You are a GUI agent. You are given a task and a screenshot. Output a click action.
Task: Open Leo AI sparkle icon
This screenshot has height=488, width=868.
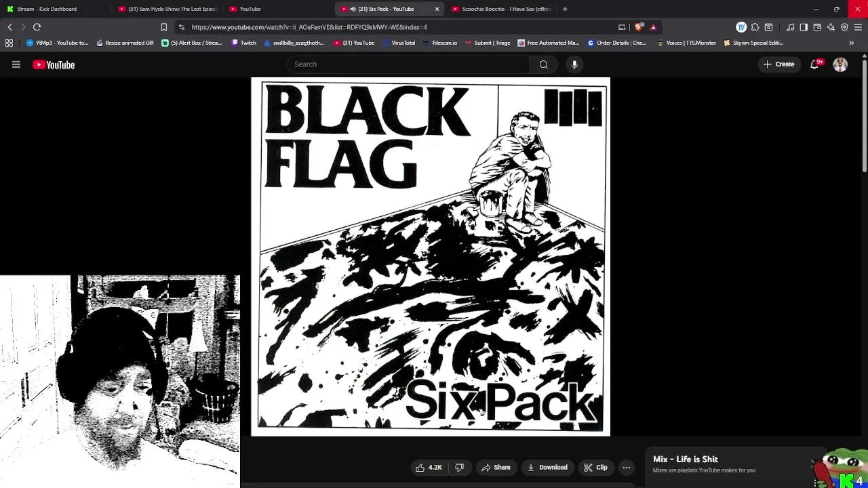pyautogui.click(x=831, y=27)
